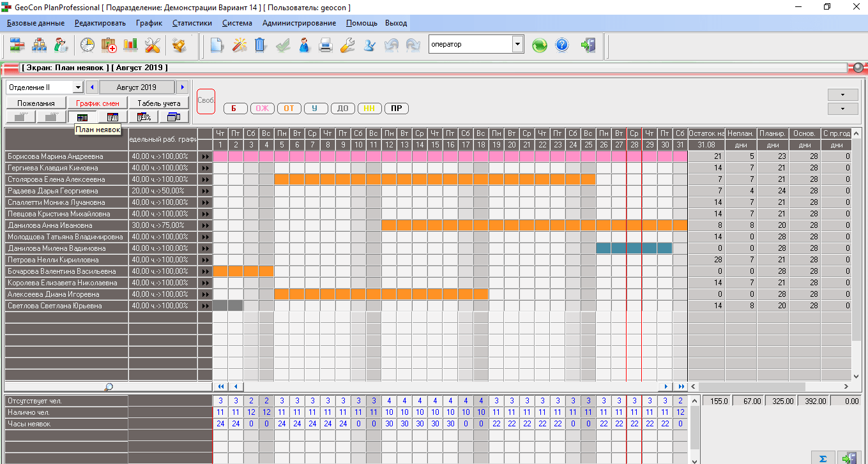This screenshot has width=868, height=464.
Task: Click vertical scrollbar down arrow of employee grid
Action: (857, 377)
